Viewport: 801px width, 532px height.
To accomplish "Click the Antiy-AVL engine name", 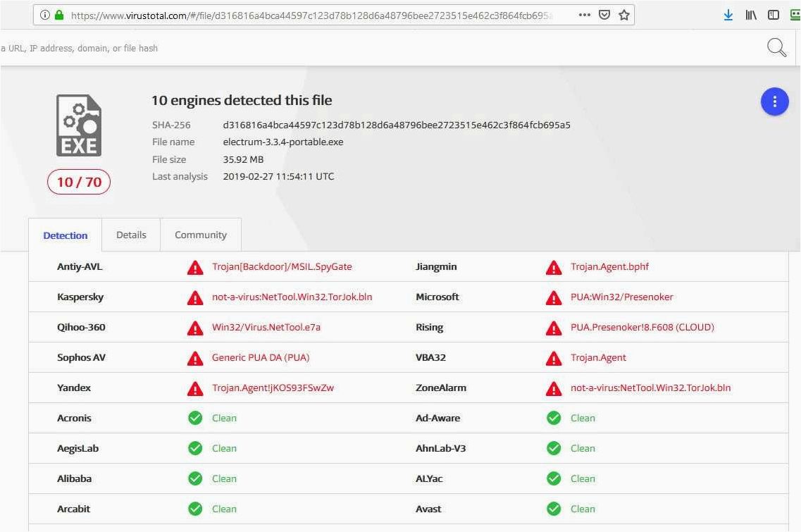I will click(80, 266).
